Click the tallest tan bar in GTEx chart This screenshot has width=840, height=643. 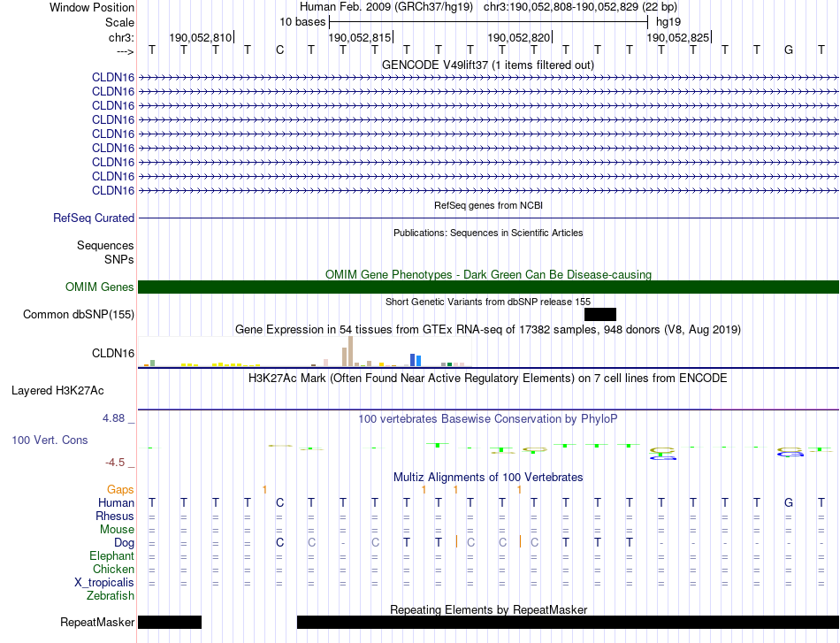point(350,351)
